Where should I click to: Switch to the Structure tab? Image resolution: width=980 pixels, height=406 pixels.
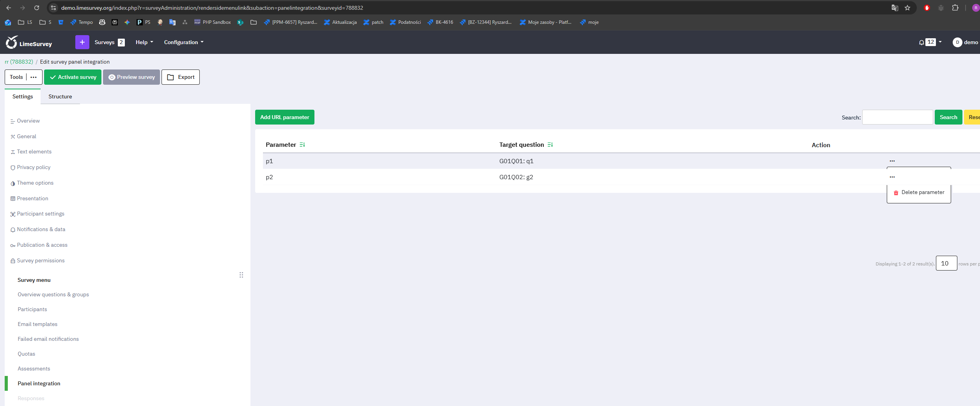[60, 96]
